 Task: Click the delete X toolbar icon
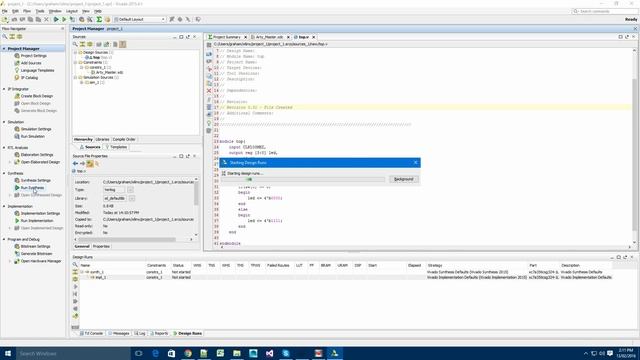[46, 19]
